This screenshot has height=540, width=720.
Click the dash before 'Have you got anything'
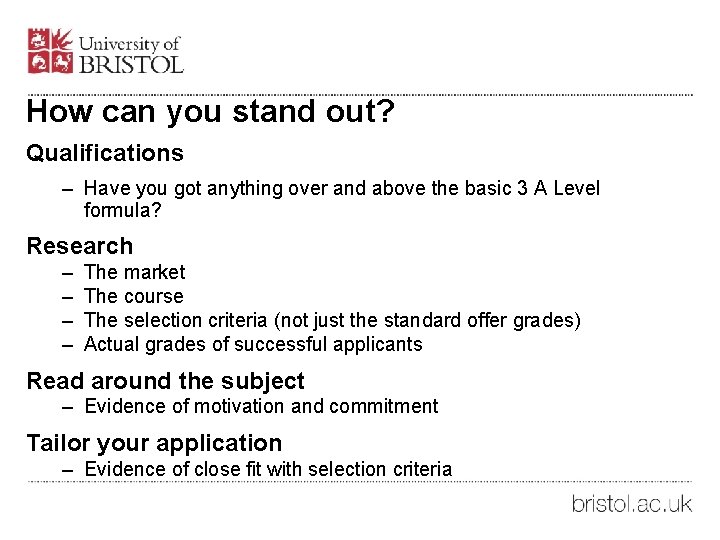coord(68,190)
